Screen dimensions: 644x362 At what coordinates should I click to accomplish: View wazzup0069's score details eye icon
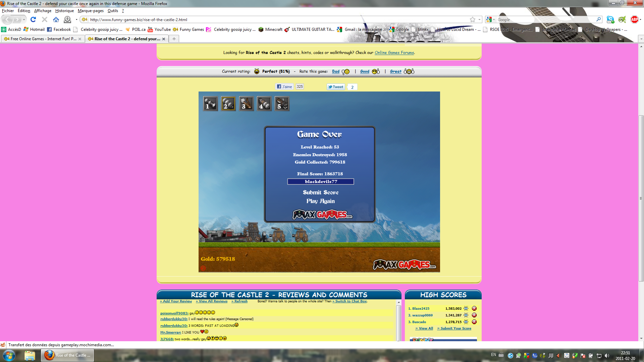pyautogui.click(x=466, y=315)
